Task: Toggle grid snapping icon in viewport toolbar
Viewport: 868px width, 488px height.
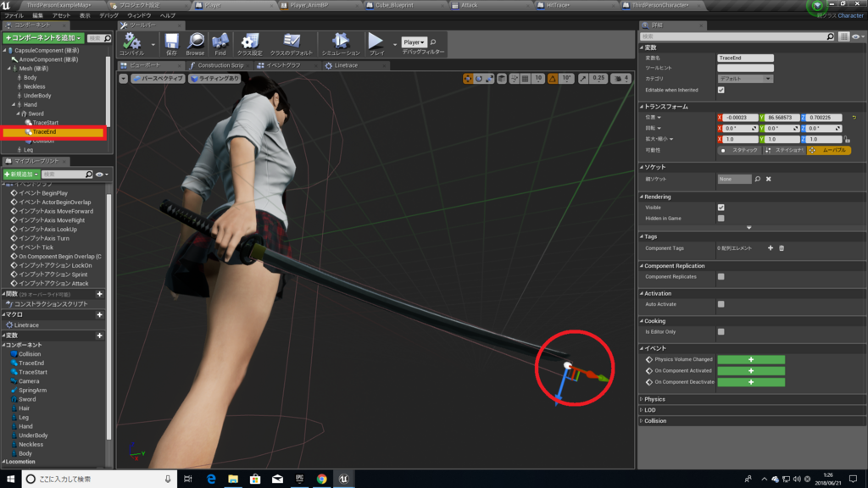Action: point(526,79)
